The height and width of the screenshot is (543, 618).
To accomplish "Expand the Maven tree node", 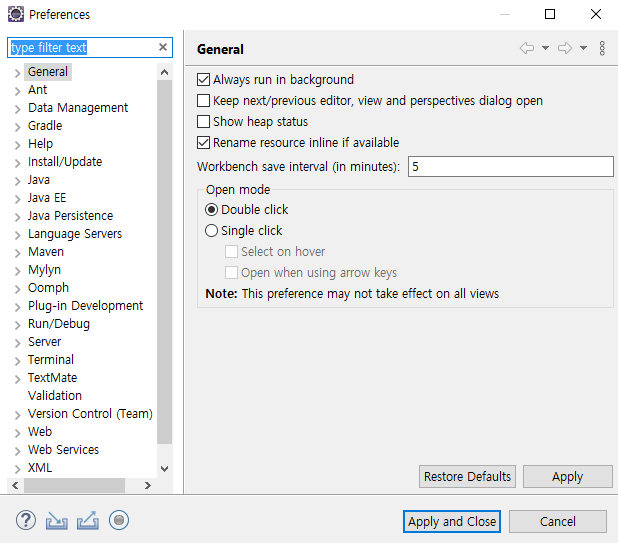I will (x=17, y=253).
